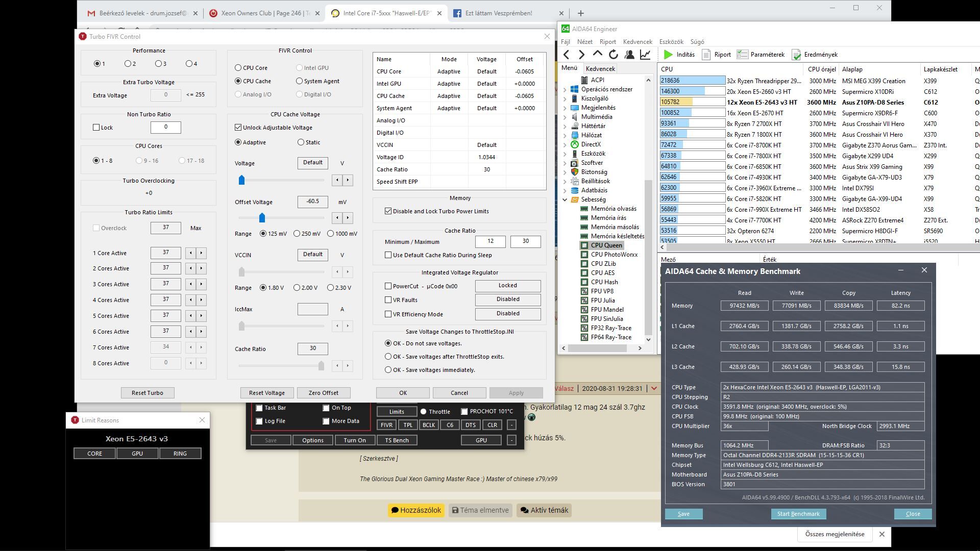Image resolution: width=980 pixels, height=551 pixels.
Task: Select CPU AES benchmark
Action: coord(603,273)
